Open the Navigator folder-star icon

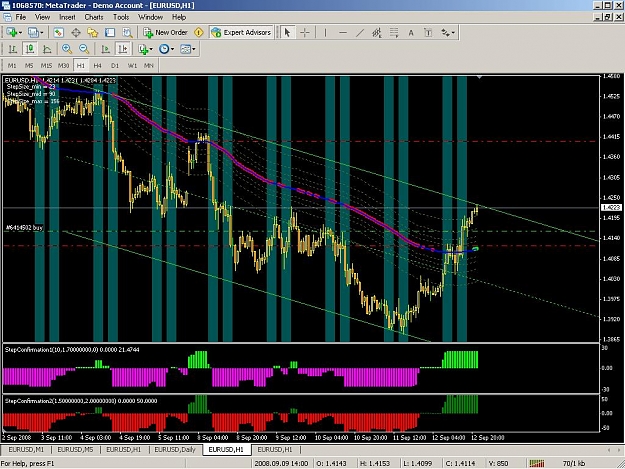(93, 33)
